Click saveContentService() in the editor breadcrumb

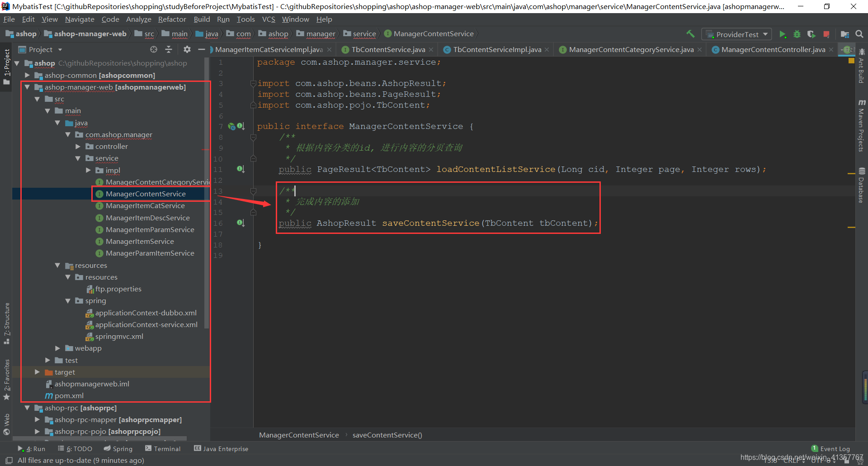(x=387, y=435)
